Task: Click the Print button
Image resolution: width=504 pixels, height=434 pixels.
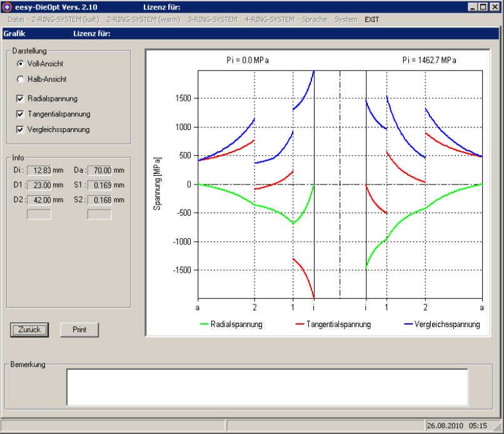Action: click(79, 330)
